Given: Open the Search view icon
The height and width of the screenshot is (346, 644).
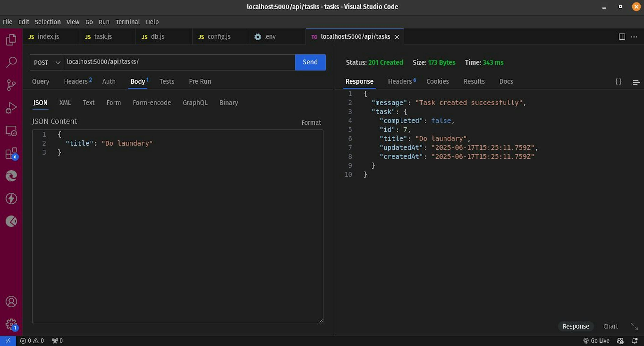Looking at the screenshot, I should point(11,62).
